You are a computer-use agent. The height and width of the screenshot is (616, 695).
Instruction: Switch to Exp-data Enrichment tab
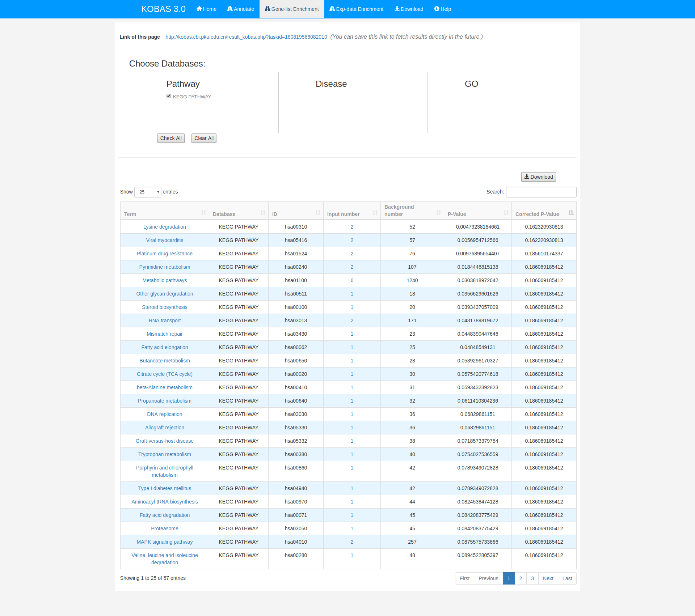(356, 9)
